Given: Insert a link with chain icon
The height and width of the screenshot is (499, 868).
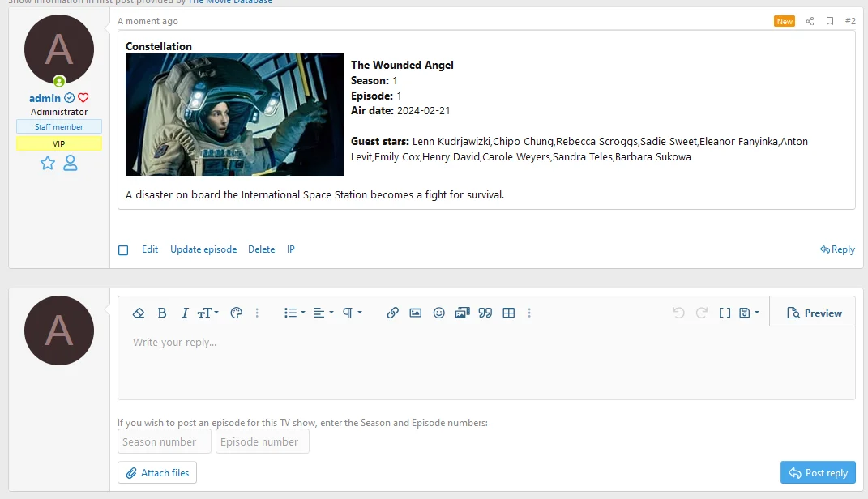Looking at the screenshot, I should [392, 313].
